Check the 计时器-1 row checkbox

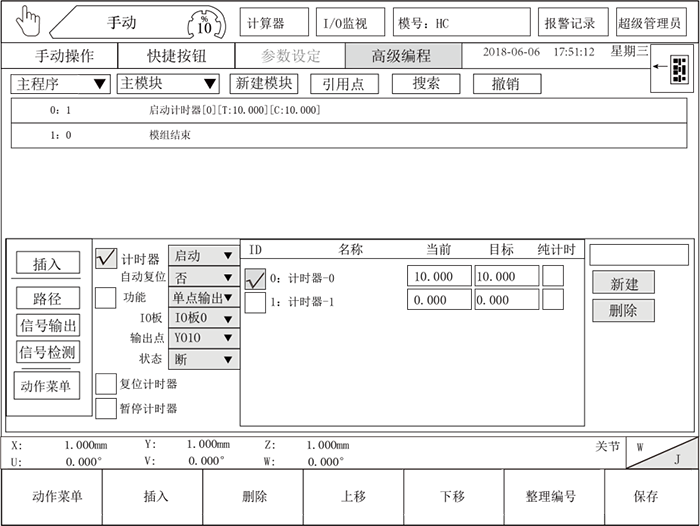pyautogui.click(x=255, y=301)
